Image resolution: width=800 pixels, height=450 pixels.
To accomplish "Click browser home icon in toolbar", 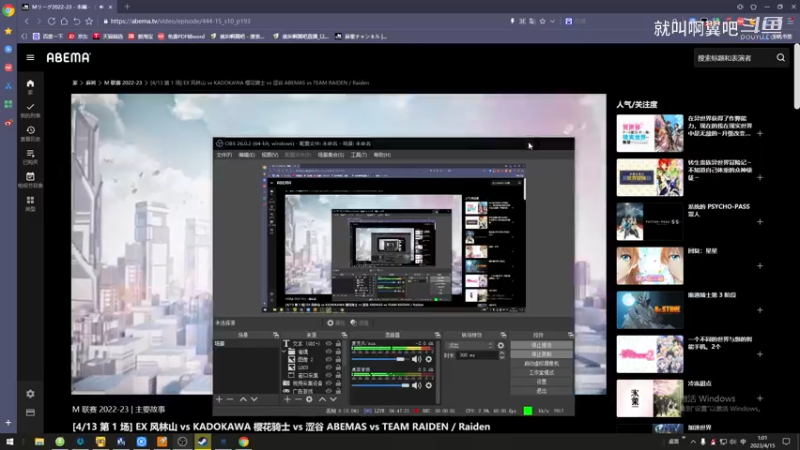I will (64, 21).
